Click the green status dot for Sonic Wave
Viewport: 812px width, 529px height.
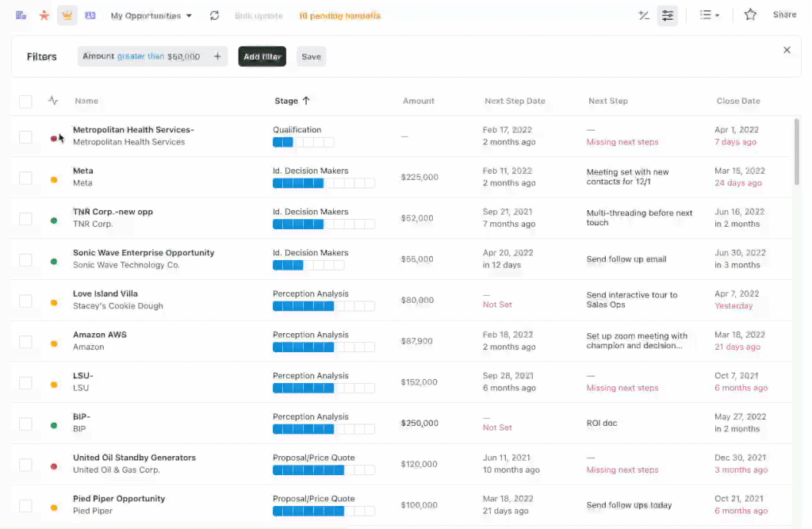point(54,262)
